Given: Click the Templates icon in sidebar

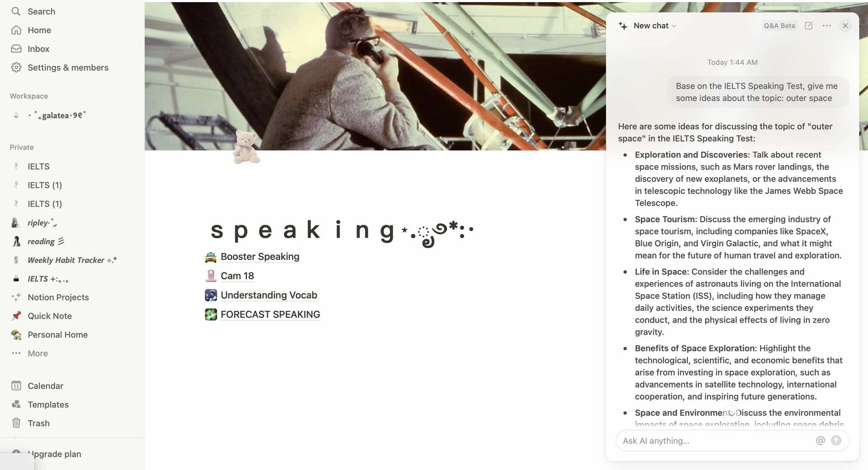Looking at the screenshot, I should pos(15,404).
